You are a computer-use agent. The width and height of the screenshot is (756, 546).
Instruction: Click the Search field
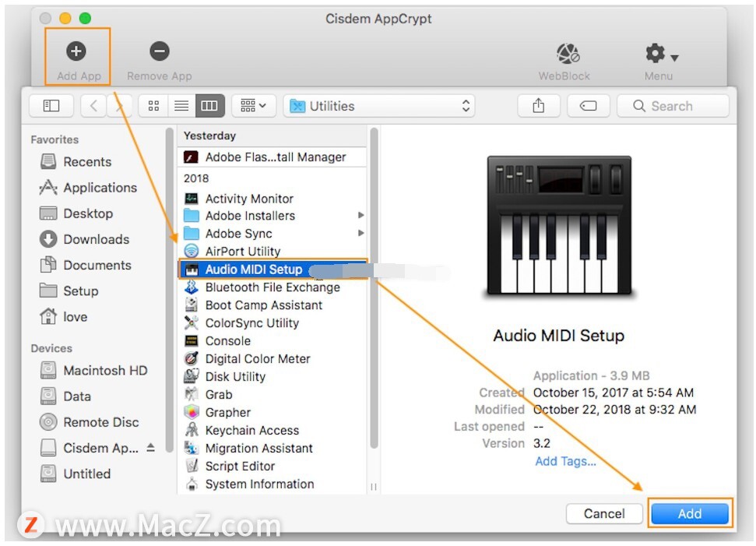[x=673, y=106]
